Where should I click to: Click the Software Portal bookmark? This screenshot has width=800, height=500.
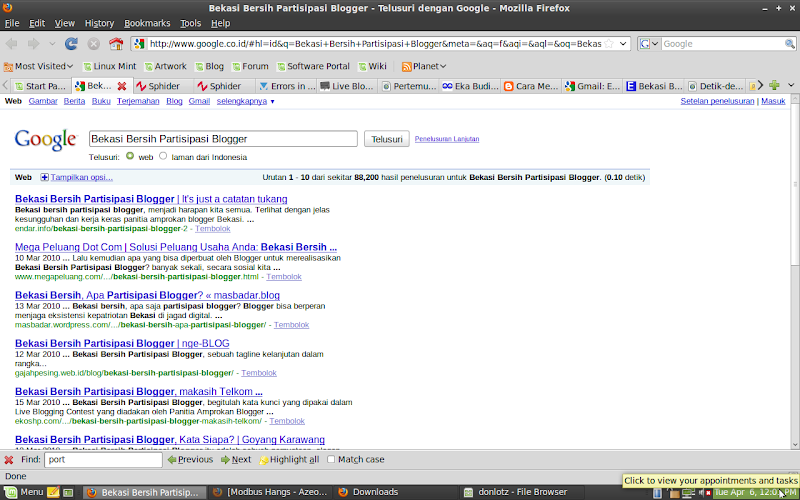[x=313, y=66]
